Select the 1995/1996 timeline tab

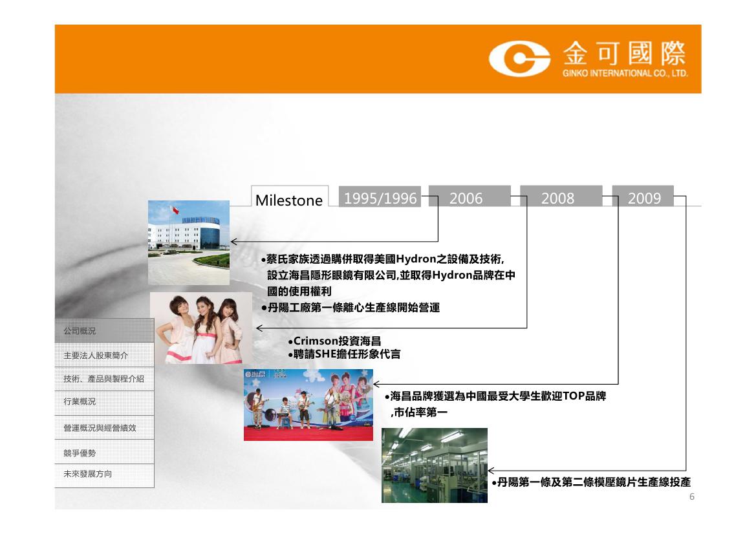point(380,197)
